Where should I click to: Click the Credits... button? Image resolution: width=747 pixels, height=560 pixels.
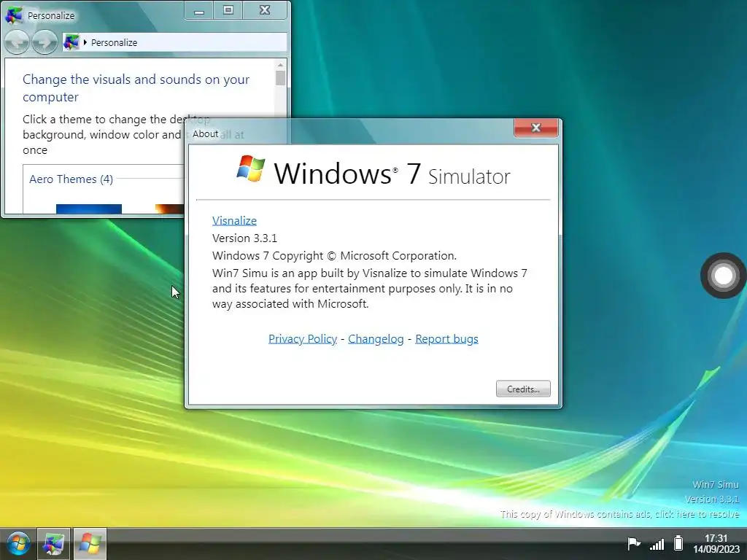click(x=523, y=389)
